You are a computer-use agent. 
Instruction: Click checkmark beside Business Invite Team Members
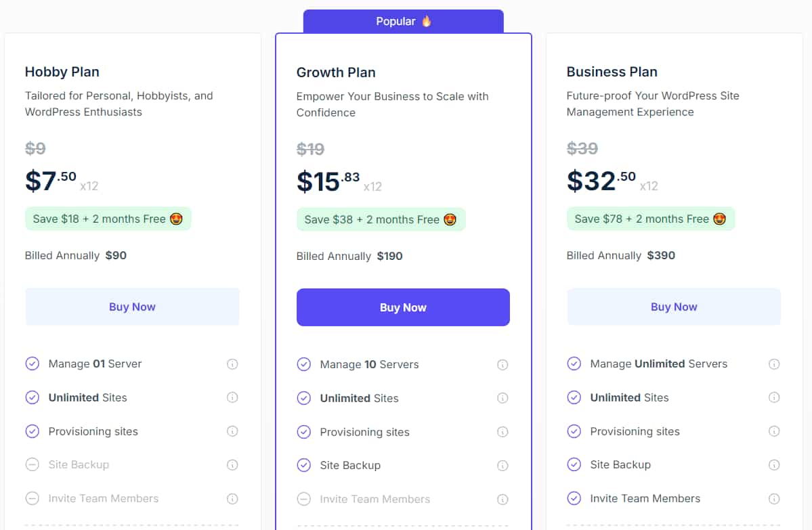(x=574, y=499)
